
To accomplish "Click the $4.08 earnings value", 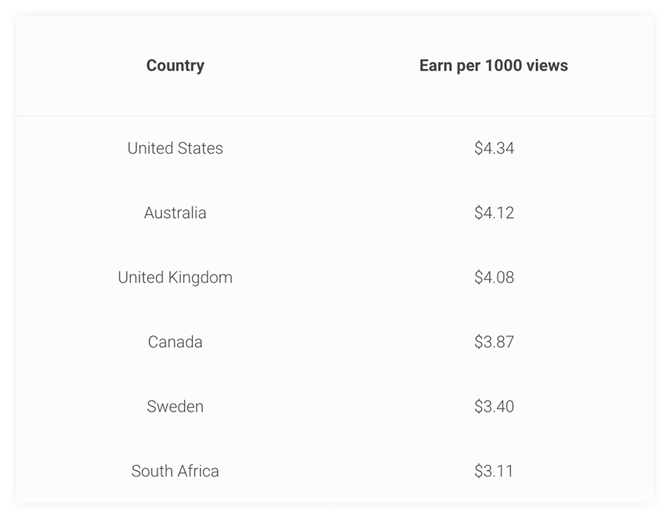I will pyautogui.click(x=494, y=277).
